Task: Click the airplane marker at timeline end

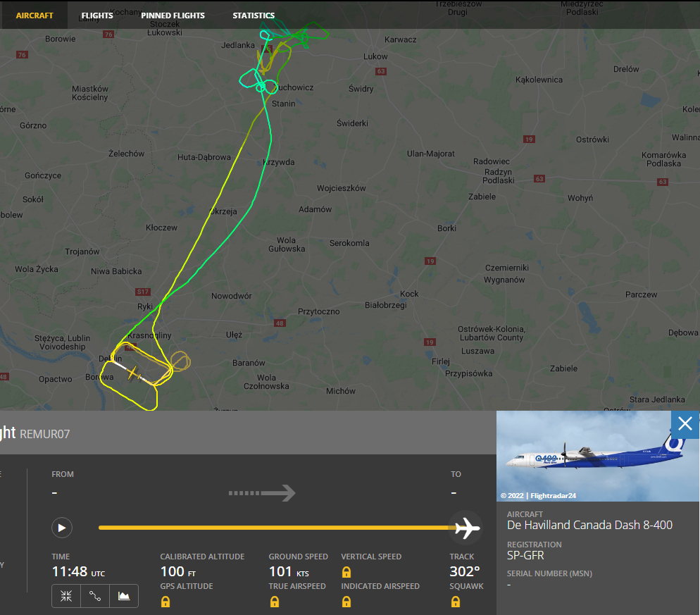Action: point(467,528)
